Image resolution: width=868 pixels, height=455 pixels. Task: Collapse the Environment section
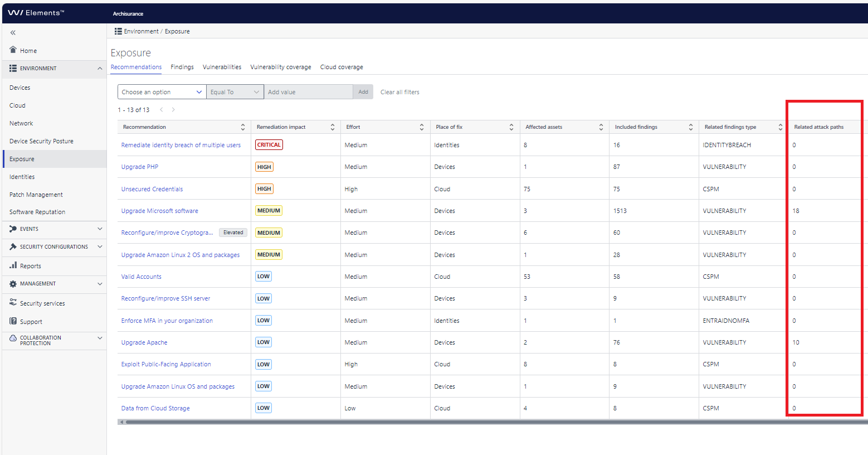pos(100,69)
